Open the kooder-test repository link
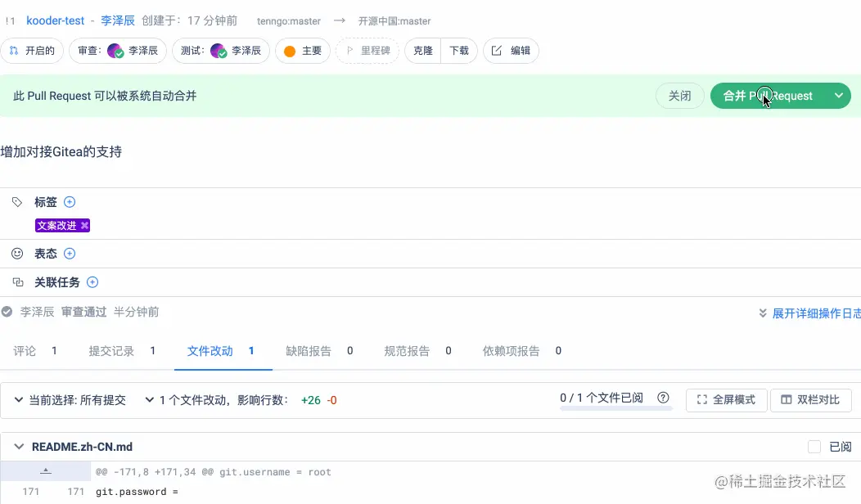 pos(56,20)
